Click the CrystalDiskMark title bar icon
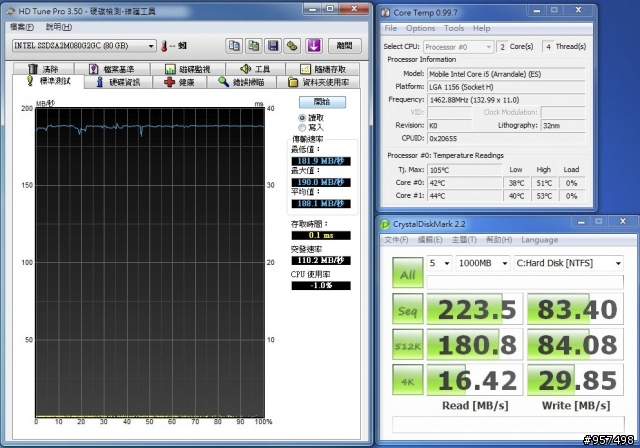This screenshot has width=640, height=448. pyautogui.click(x=385, y=224)
